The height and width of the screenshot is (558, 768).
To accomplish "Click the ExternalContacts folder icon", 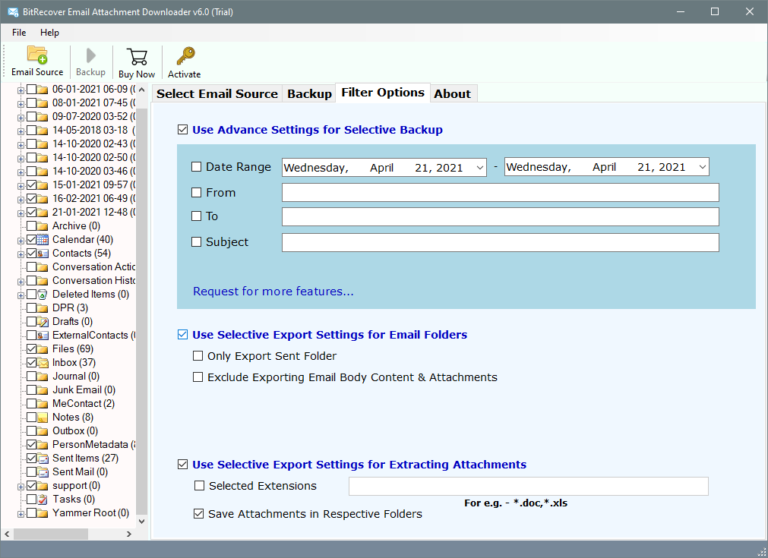I will coord(43,336).
